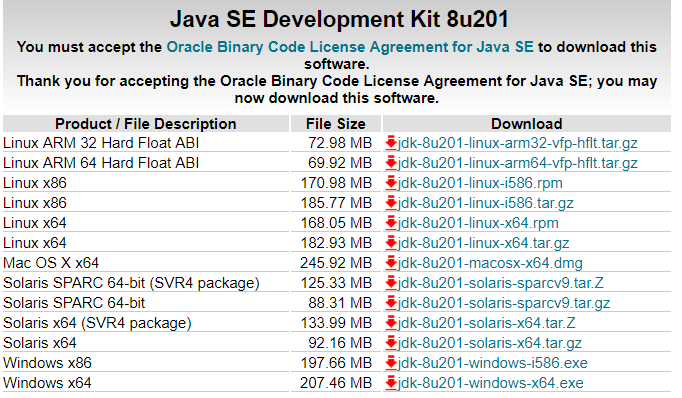Select the '168.05 MB' file size
Screen dimensions: 682x398
pos(336,223)
